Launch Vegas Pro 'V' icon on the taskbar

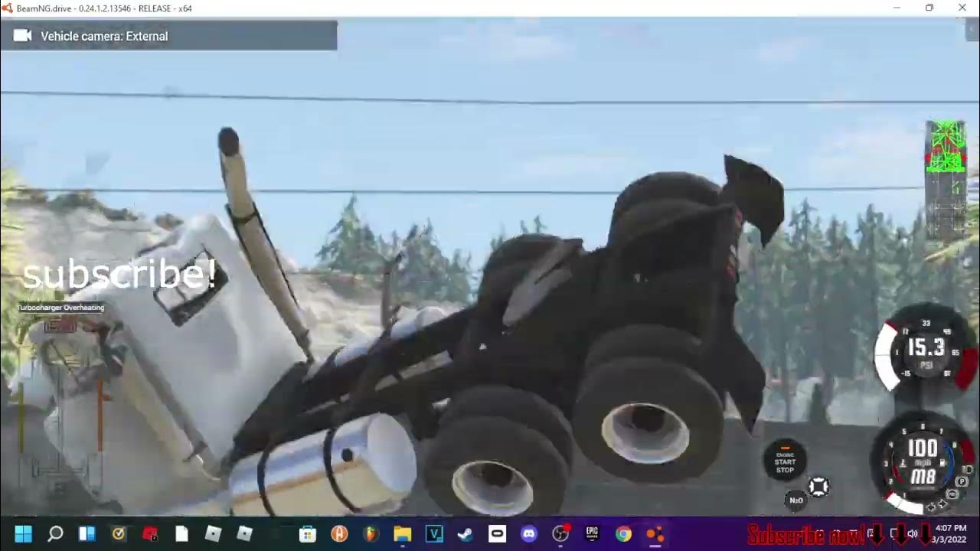[434, 533]
